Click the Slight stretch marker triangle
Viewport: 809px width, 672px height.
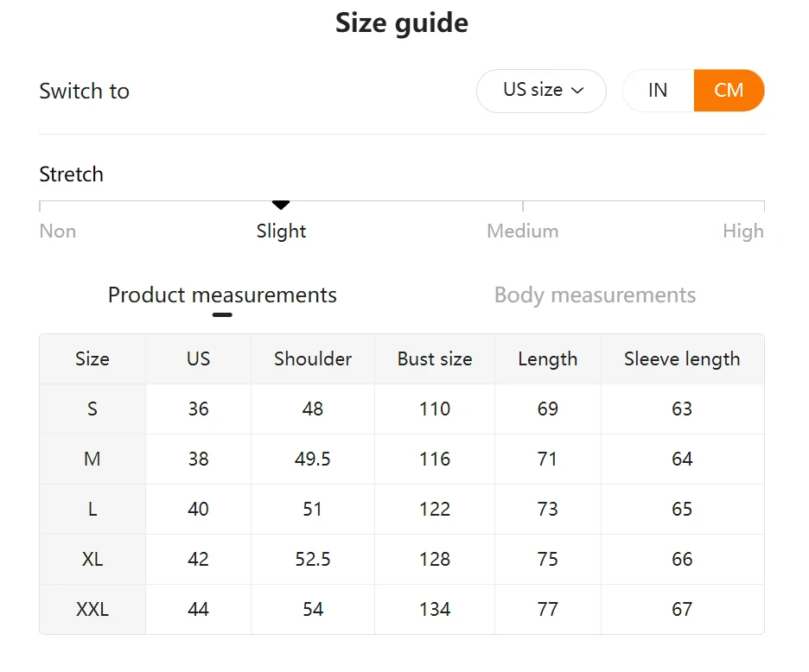tap(281, 205)
